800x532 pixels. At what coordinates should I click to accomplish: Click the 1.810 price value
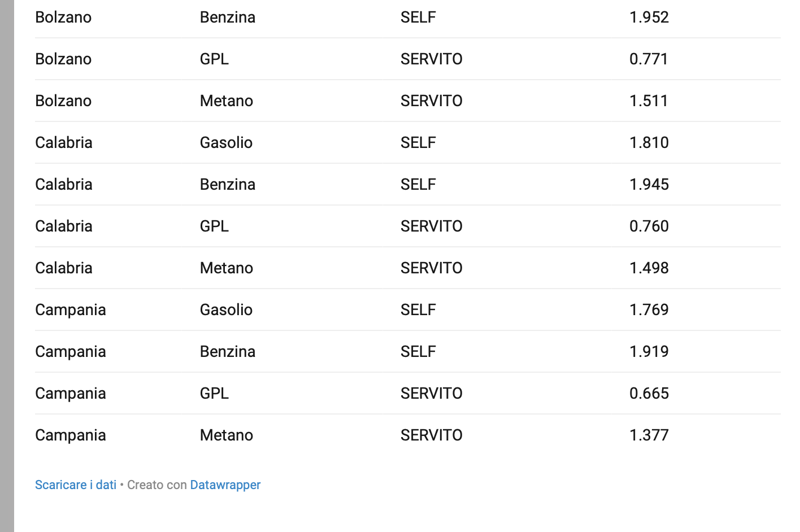649,142
